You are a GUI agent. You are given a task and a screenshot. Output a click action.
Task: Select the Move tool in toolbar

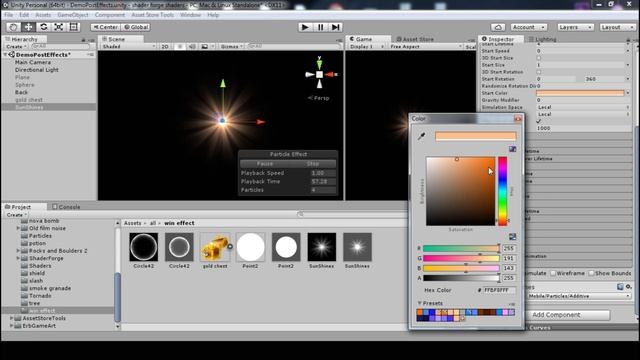pos(28,27)
